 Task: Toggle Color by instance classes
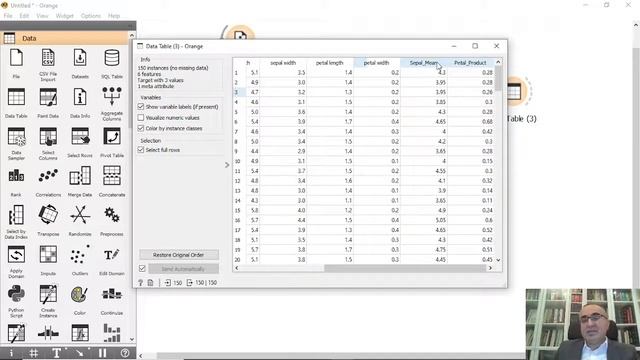tap(141, 128)
